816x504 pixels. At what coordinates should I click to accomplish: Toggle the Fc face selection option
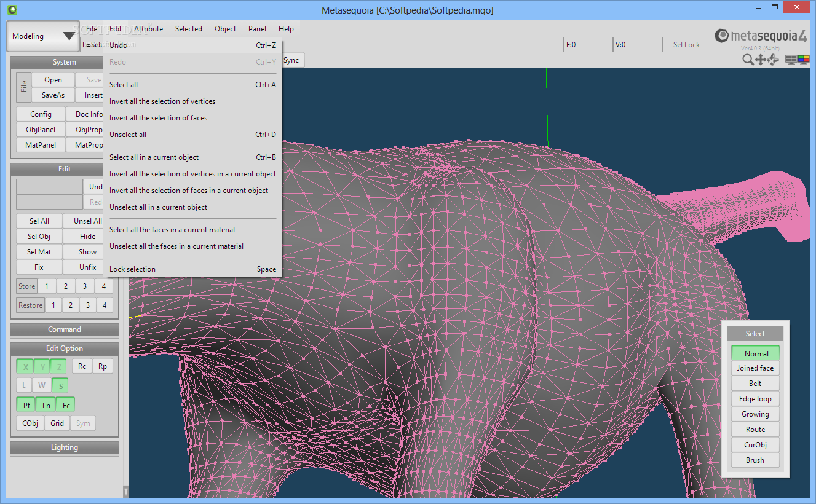click(x=66, y=405)
